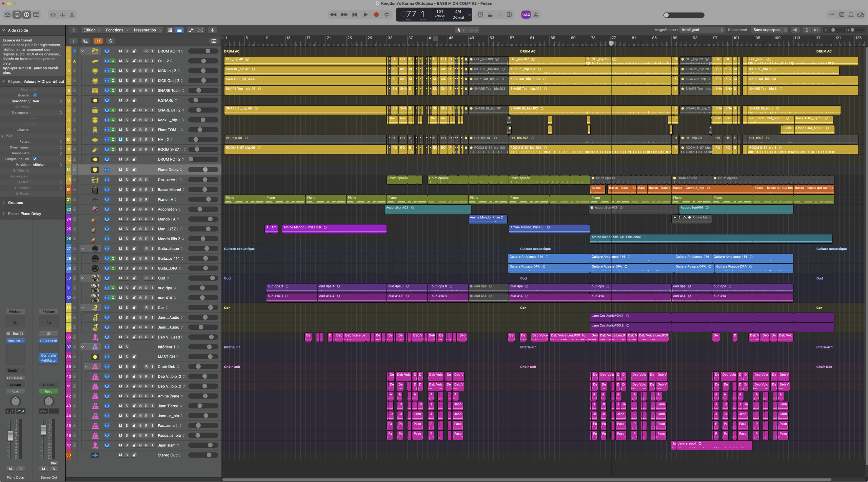Toggle the Quick Help question button
Viewport: 868px width, 482px height.
26,15
